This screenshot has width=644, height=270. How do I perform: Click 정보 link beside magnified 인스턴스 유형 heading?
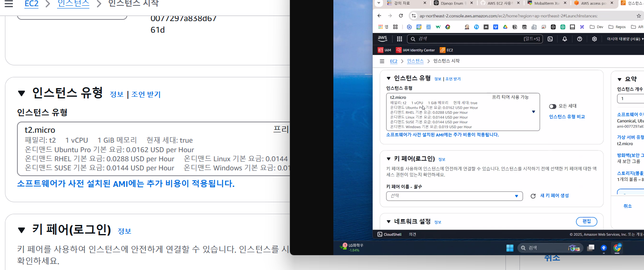[117, 94]
